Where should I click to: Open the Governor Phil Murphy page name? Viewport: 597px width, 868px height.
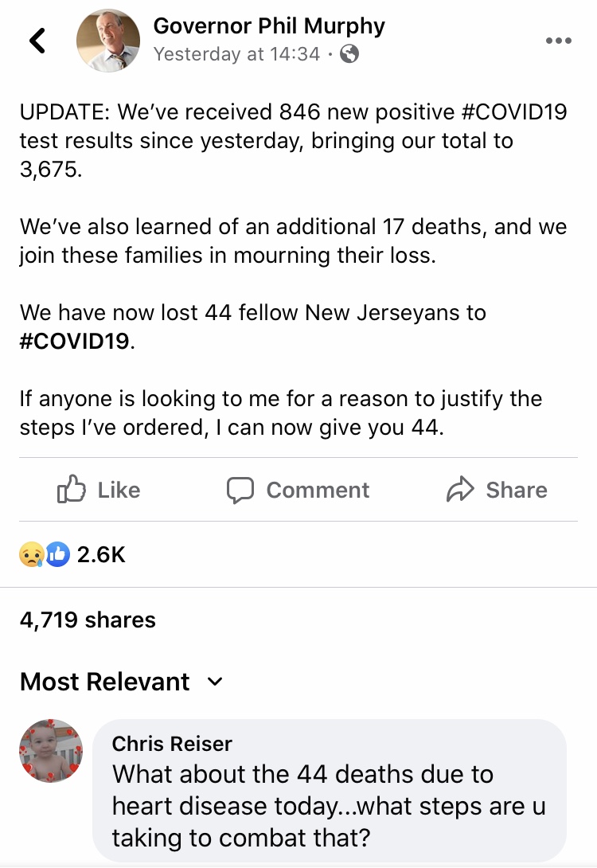point(269,26)
